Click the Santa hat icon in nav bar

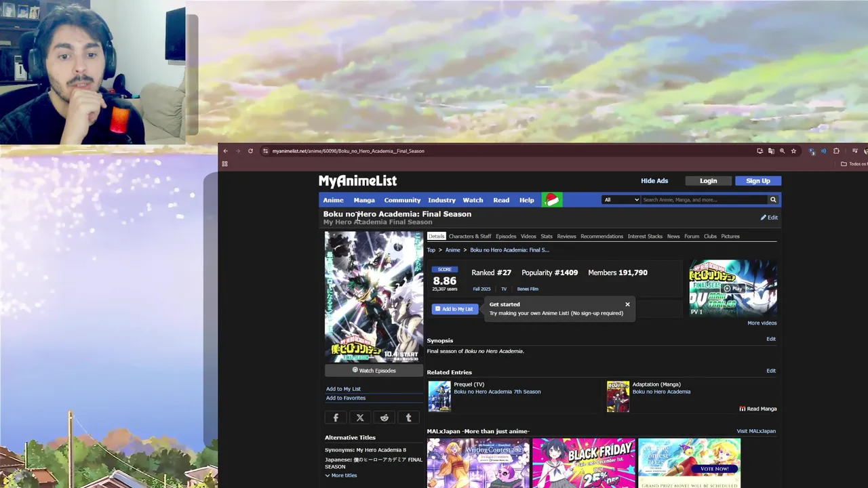coord(552,199)
